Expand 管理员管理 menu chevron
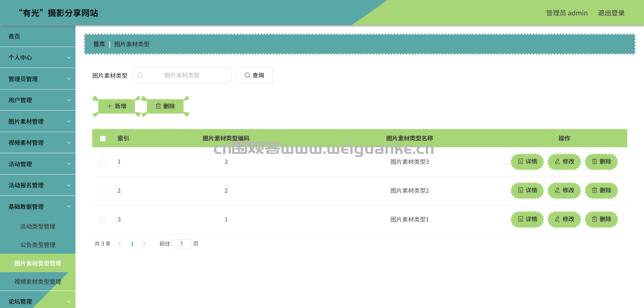 69,79
